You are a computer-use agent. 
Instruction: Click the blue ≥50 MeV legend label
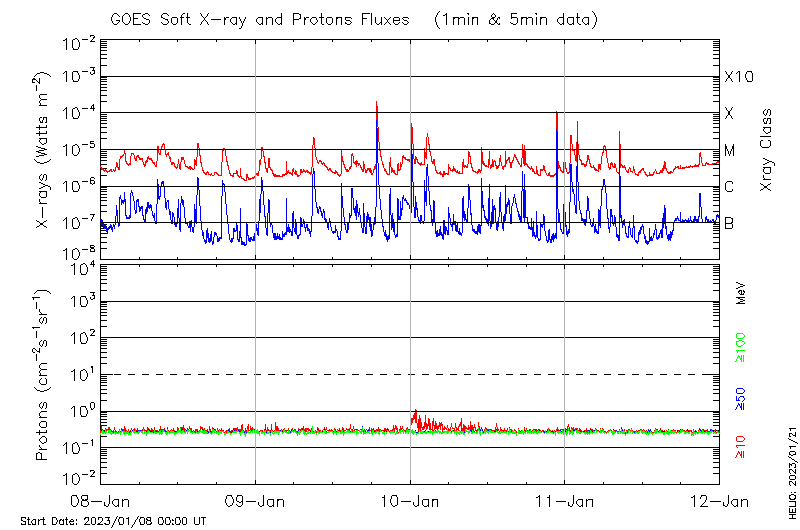pyautogui.click(x=742, y=395)
